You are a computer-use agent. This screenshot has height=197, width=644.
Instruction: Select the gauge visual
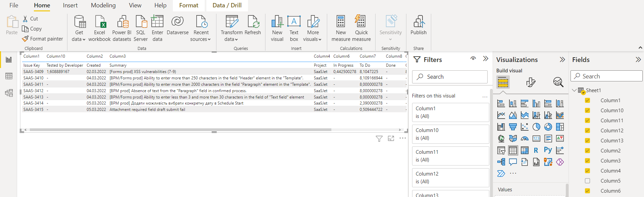click(525, 139)
